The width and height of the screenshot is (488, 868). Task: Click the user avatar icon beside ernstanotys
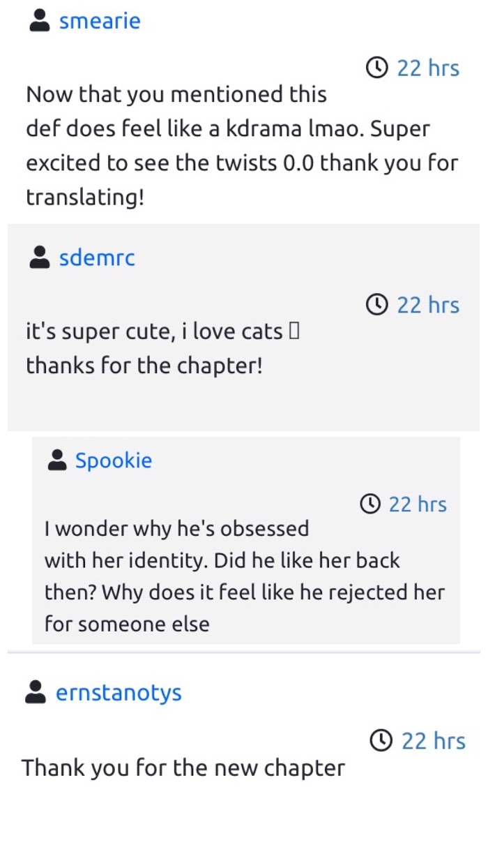point(35,693)
